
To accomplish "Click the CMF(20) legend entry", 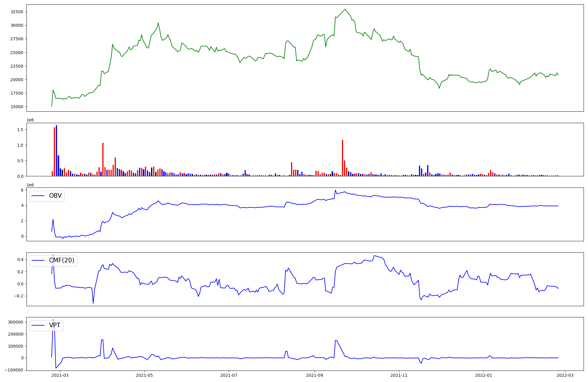I will [x=61, y=261].
